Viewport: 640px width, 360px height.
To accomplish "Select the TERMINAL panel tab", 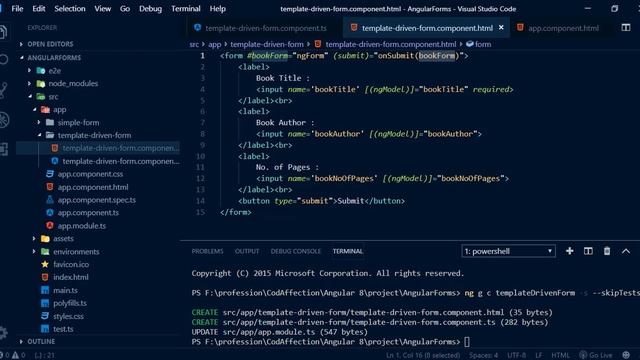I will (x=347, y=251).
